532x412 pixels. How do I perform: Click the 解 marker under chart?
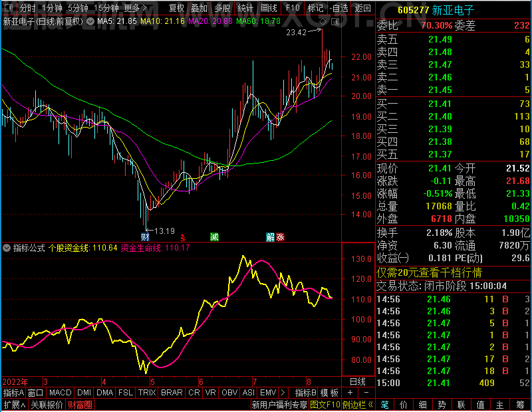pyautogui.click(x=271, y=237)
